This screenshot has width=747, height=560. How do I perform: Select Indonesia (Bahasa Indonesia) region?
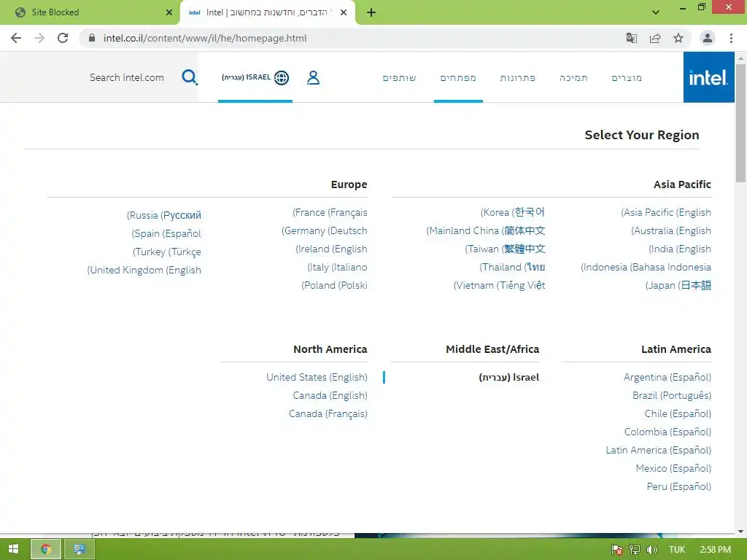coord(646,267)
